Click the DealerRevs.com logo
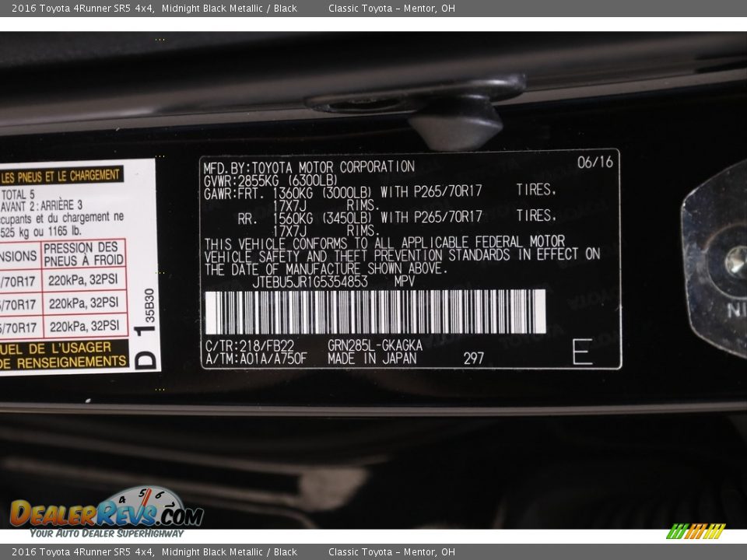The image size is (747, 560). pos(106,513)
